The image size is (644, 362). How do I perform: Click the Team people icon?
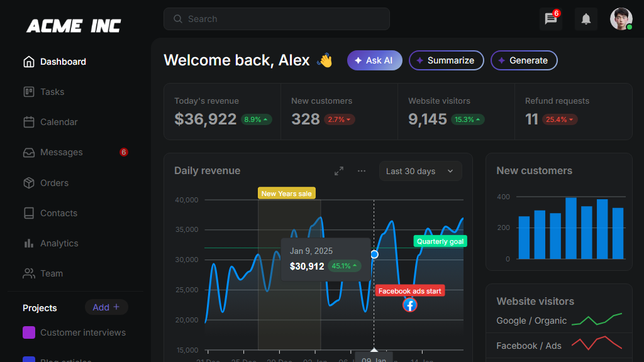pos(29,273)
